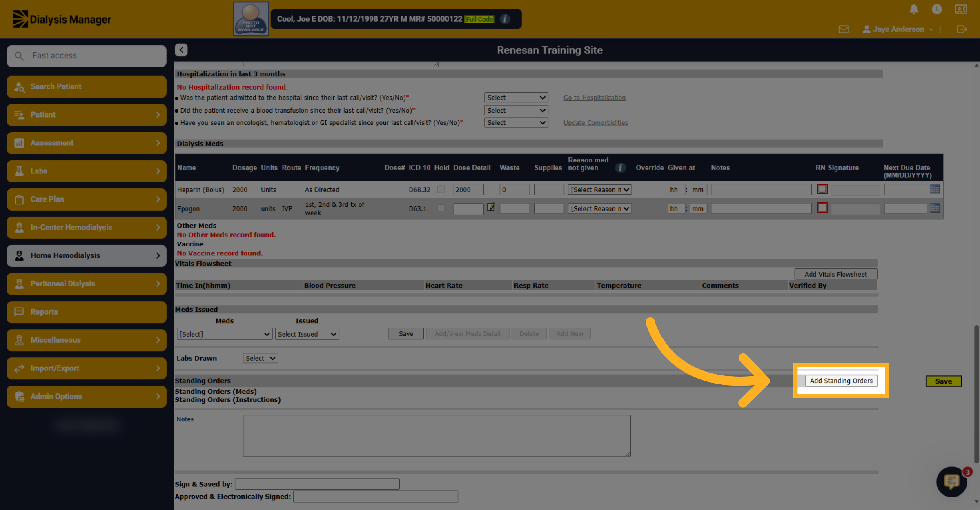The width and height of the screenshot is (980, 510).
Task: Open the Reports menu item
Action: (x=87, y=312)
